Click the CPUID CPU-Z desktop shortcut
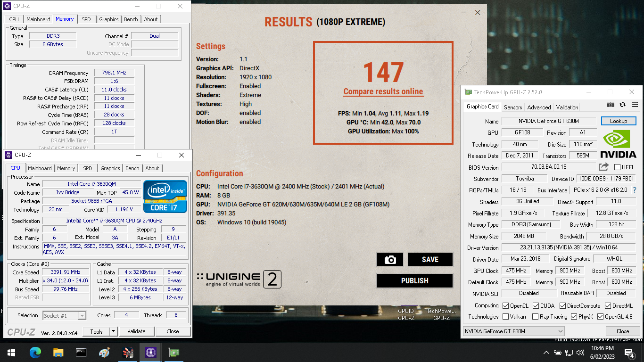Image resolution: width=644 pixels, height=362 pixels. [406, 314]
